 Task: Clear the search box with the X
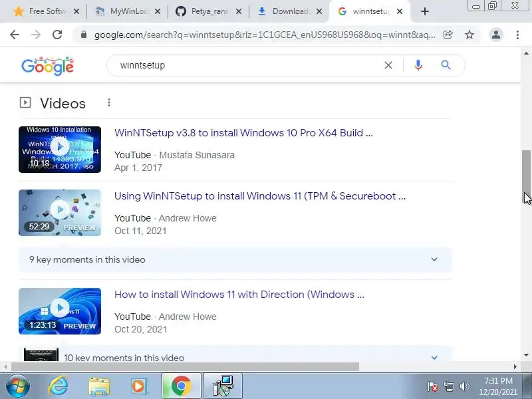pos(388,65)
